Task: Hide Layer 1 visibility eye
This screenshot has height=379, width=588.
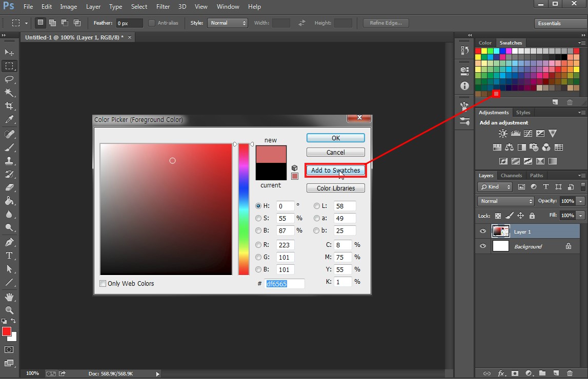Action: (483, 231)
